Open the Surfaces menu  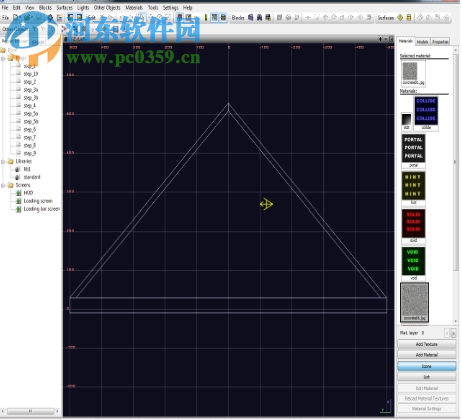[64, 7]
